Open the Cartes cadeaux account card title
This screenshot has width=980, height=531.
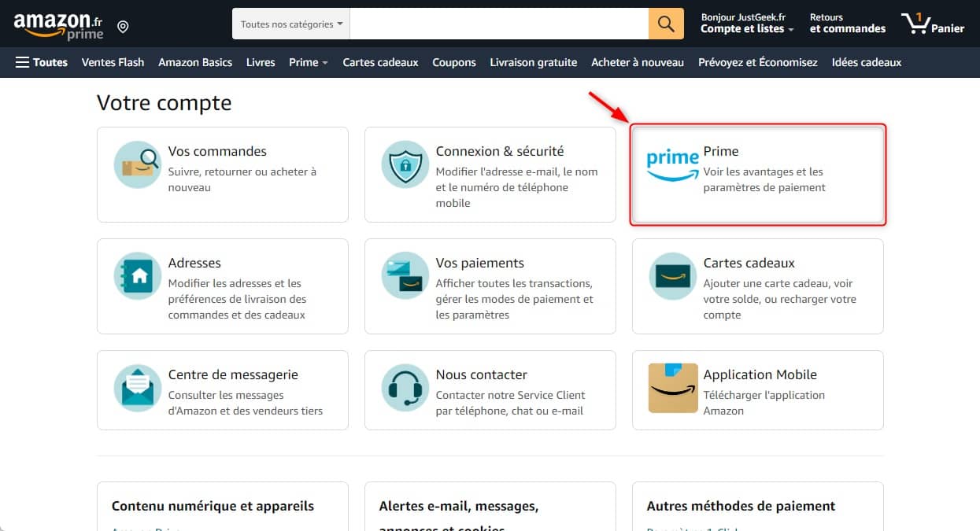[749, 263]
